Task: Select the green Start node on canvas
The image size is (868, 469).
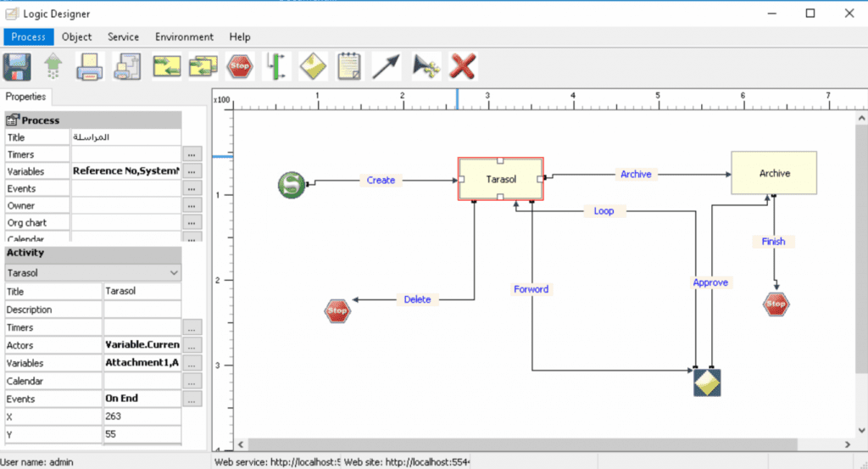Action: (x=292, y=184)
